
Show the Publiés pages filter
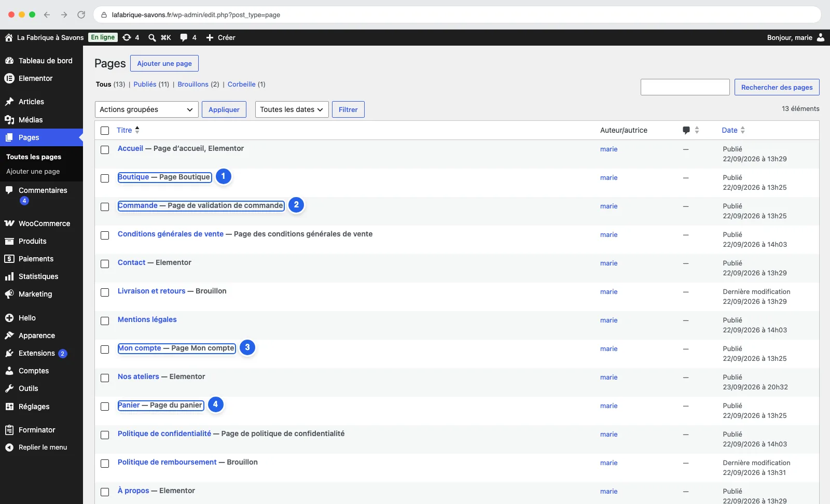(x=145, y=84)
